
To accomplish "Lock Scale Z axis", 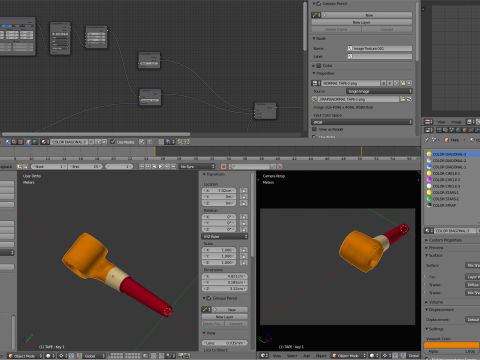I will (244, 262).
